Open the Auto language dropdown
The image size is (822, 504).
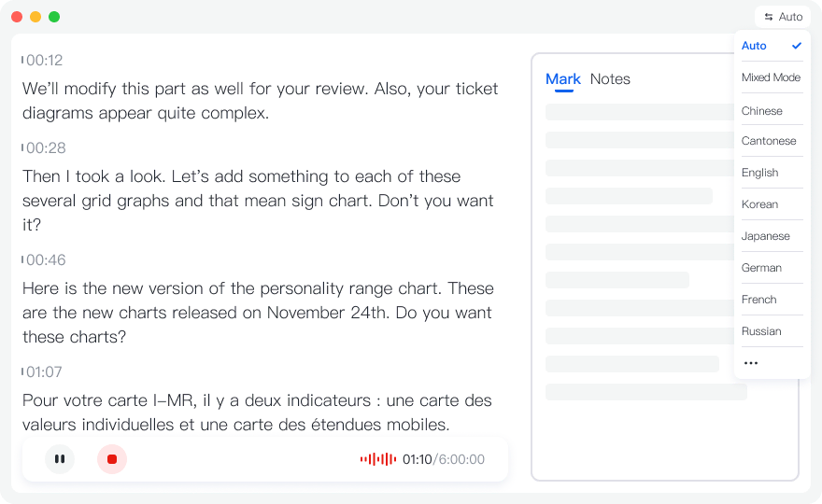click(783, 17)
